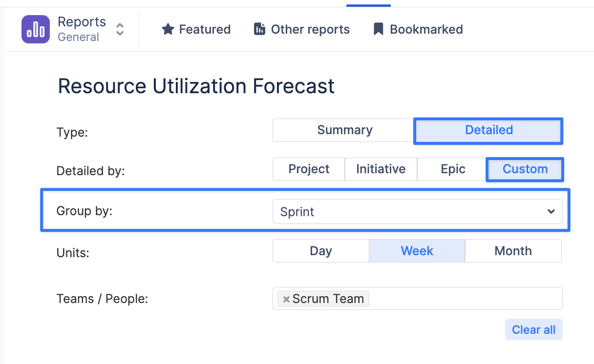Set units to Week
594x364 pixels.
click(417, 251)
